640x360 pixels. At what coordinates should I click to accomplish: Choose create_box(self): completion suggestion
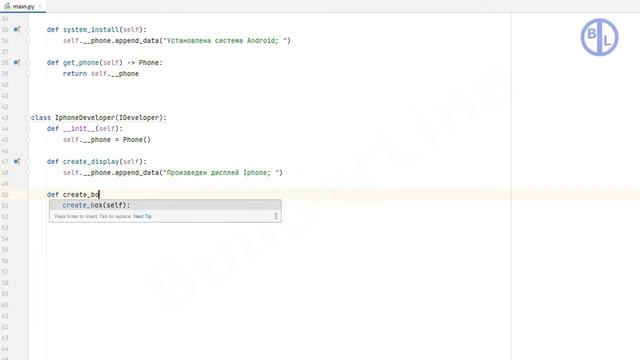[x=165, y=205]
